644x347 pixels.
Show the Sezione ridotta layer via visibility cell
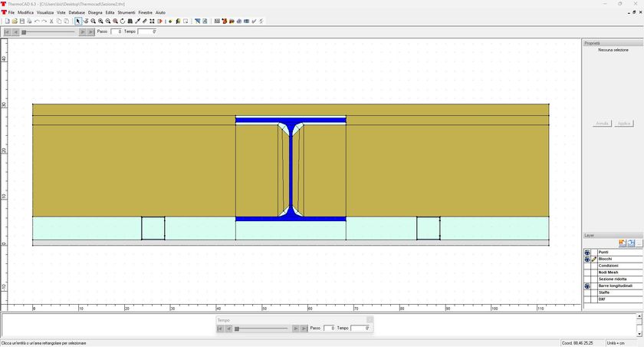tap(587, 279)
